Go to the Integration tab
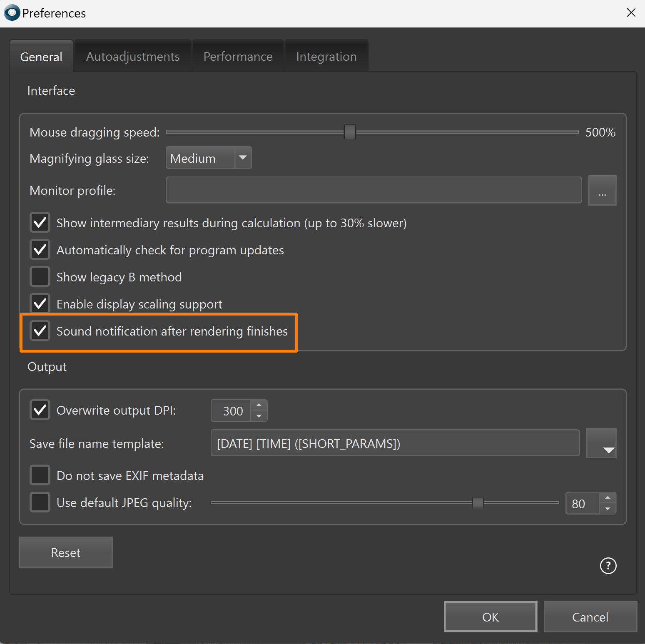The image size is (645, 644). coord(326,57)
